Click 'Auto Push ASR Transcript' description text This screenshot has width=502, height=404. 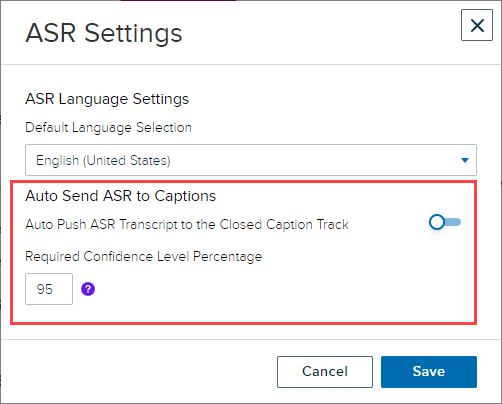187,225
